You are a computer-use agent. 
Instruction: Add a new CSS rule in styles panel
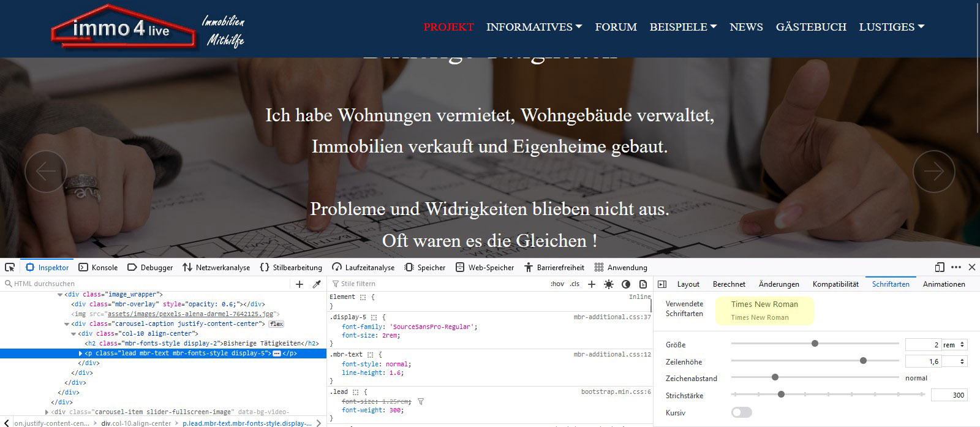[x=592, y=284]
